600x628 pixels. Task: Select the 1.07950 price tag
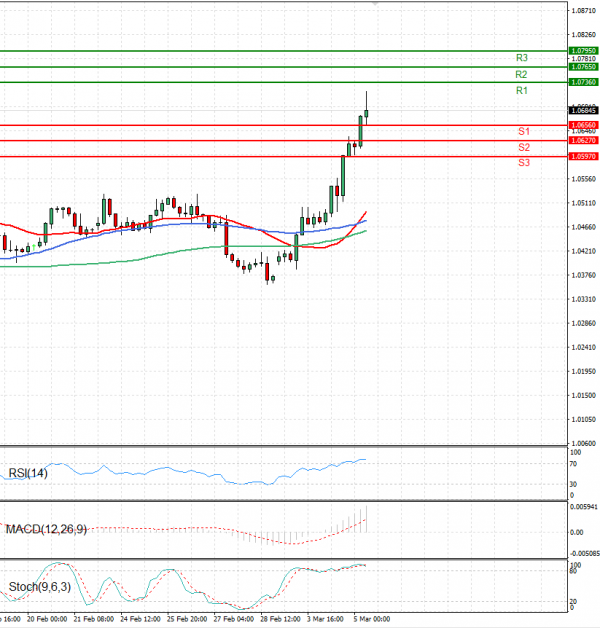(x=583, y=51)
